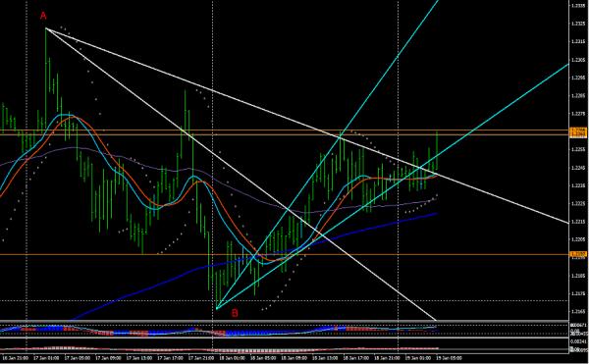Click the 19 Jan 05:00 time label

449,358
